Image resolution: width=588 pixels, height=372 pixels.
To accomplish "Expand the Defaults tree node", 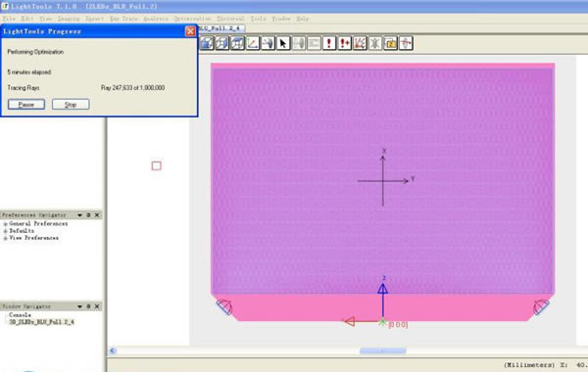I will click(5, 231).
